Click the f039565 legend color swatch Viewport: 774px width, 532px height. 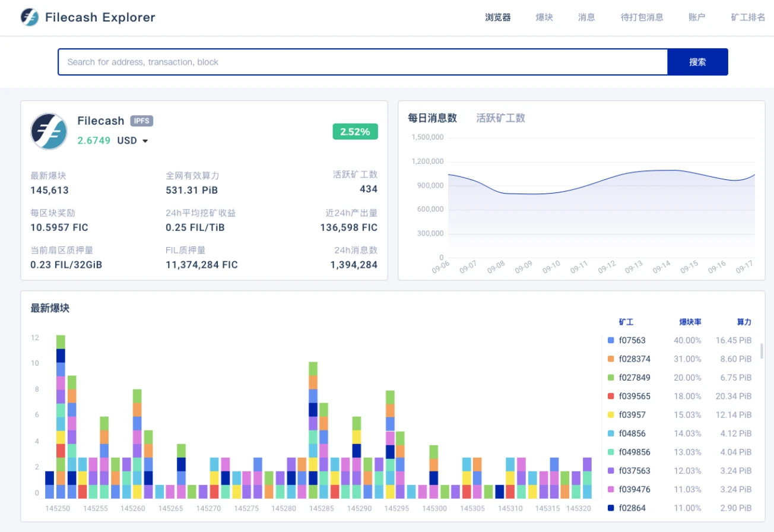tap(611, 396)
